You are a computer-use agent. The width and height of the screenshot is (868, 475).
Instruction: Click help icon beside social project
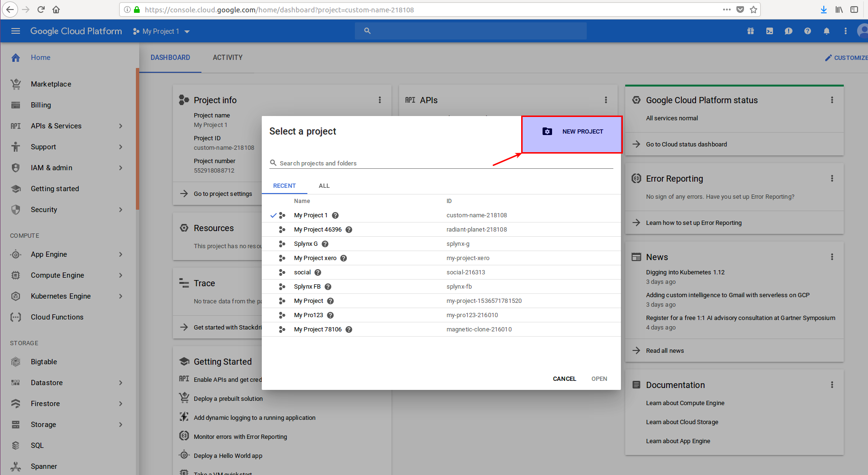[318, 272]
